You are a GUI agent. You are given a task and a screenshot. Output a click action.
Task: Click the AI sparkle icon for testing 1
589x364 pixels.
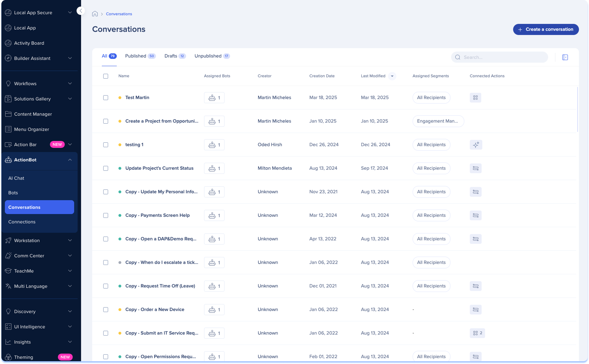pyautogui.click(x=476, y=145)
